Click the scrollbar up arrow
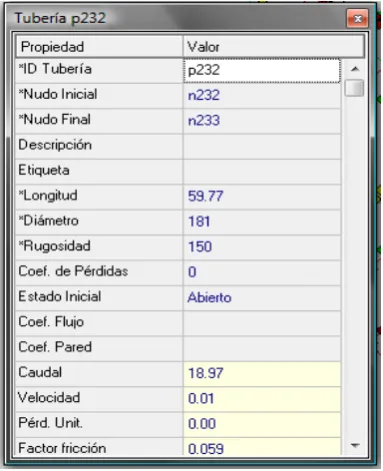The height and width of the screenshot is (471, 383). tap(355, 69)
